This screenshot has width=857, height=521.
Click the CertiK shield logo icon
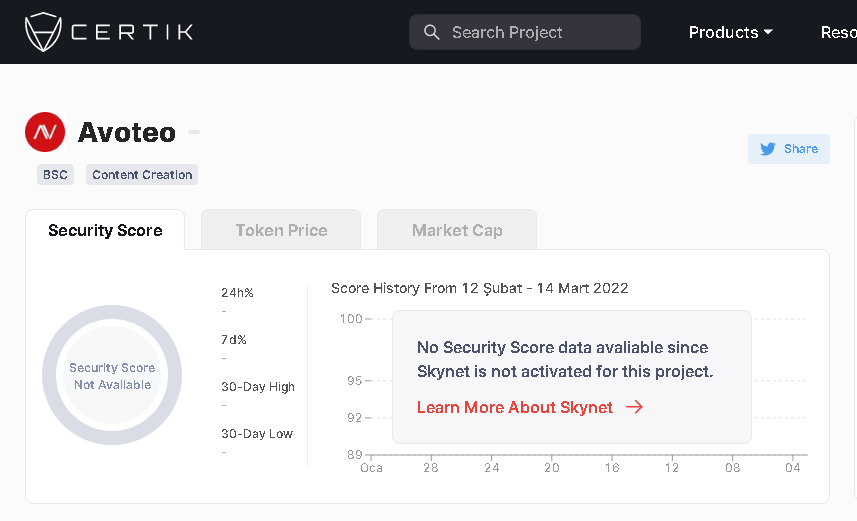coord(43,32)
